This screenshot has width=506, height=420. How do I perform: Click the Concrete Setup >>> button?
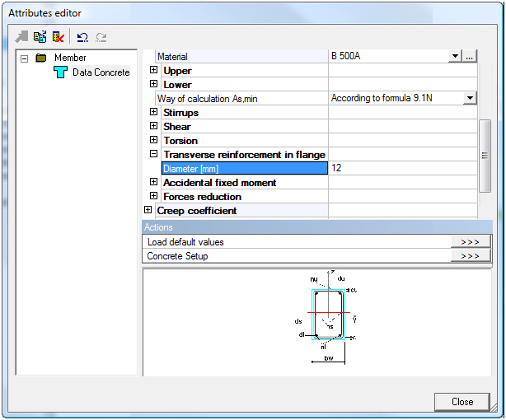(x=470, y=256)
